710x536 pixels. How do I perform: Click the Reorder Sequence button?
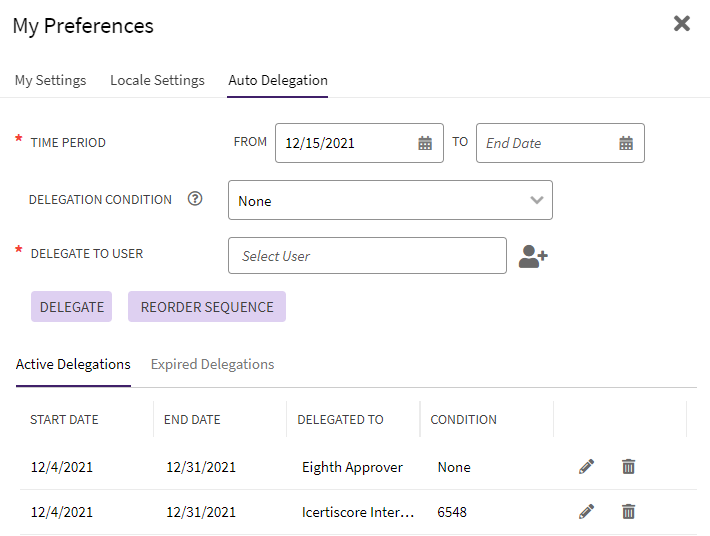coord(207,307)
